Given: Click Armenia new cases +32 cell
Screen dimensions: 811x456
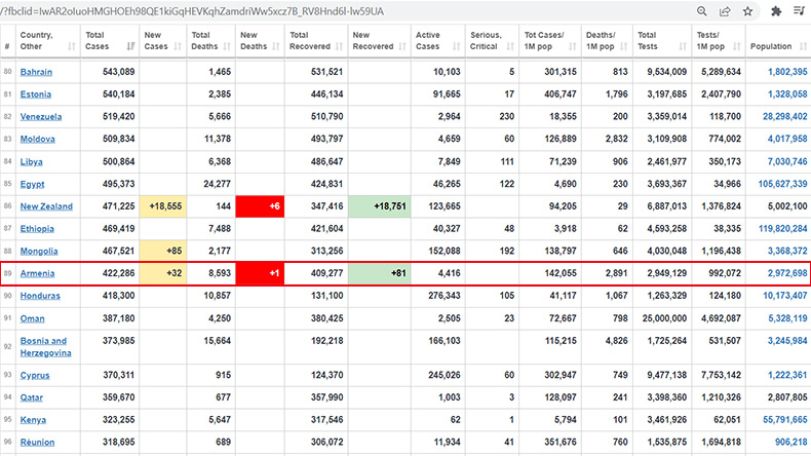Looking at the screenshot, I should pos(163,273).
